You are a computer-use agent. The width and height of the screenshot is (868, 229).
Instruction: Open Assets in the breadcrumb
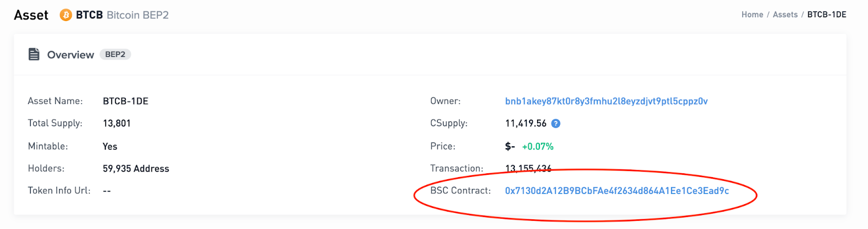pos(785,15)
